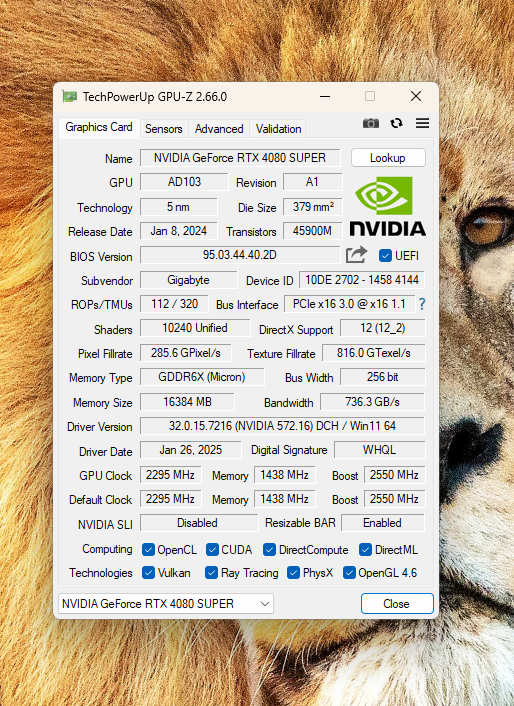Click the Driver Date value Jan 26, 2025
This screenshot has width=514, height=706.
pos(191,450)
